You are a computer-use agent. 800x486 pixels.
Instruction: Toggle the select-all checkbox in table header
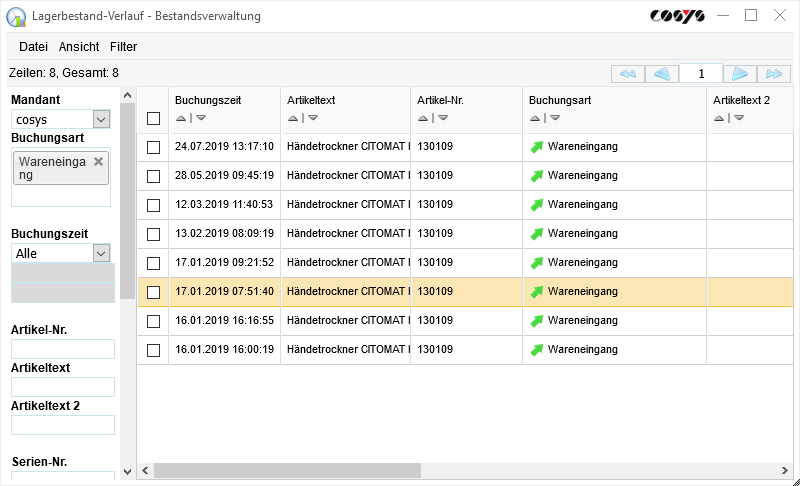[x=153, y=118]
